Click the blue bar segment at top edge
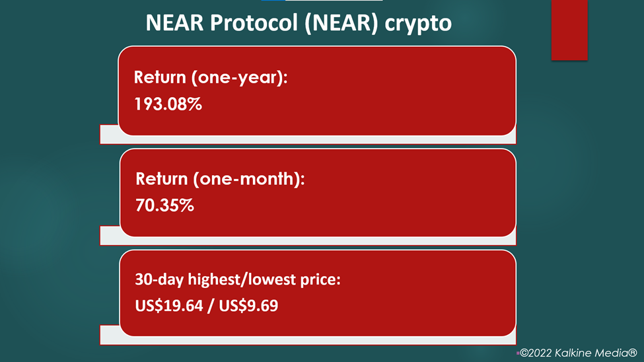 pyautogui.click(x=273, y=1)
